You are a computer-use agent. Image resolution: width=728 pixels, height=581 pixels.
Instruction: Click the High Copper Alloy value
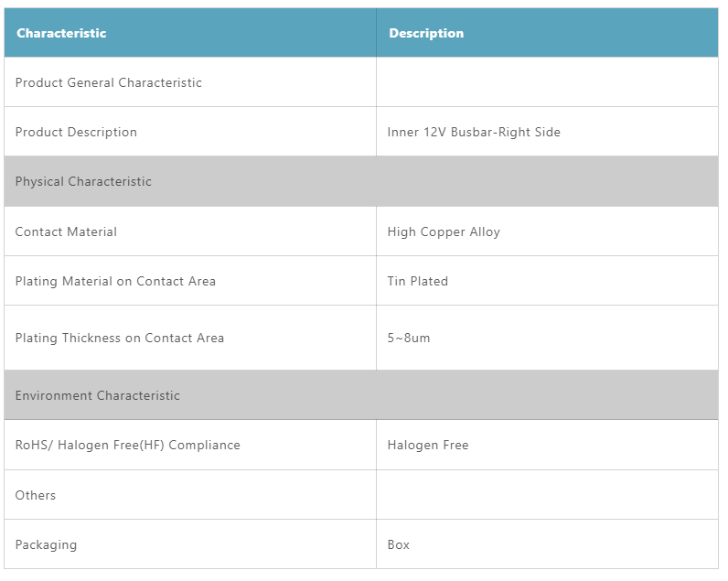444,231
